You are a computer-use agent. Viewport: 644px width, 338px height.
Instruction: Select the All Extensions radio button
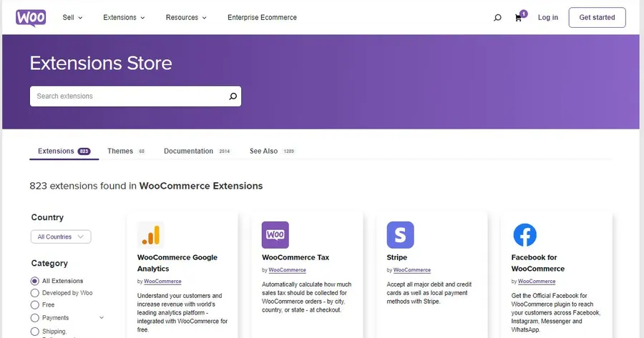[x=35, y=281]
